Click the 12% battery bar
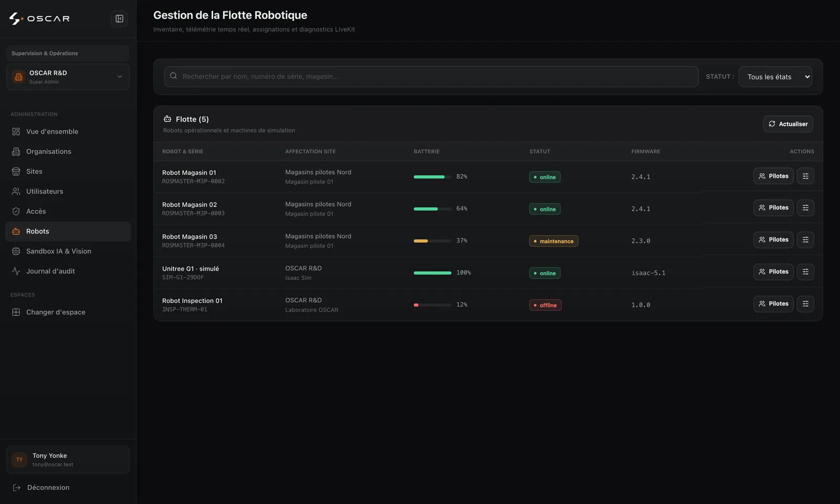The height and width of the screenshot is (504, 840). 432,305
